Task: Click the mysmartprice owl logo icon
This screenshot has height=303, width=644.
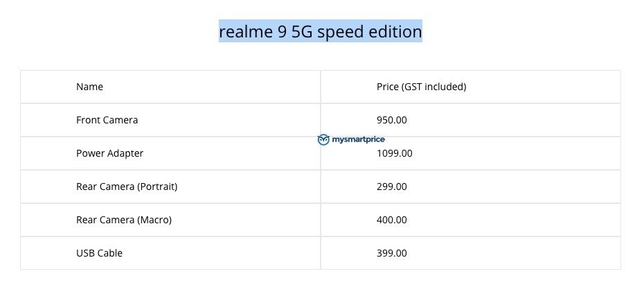Action: coord(323,140)
